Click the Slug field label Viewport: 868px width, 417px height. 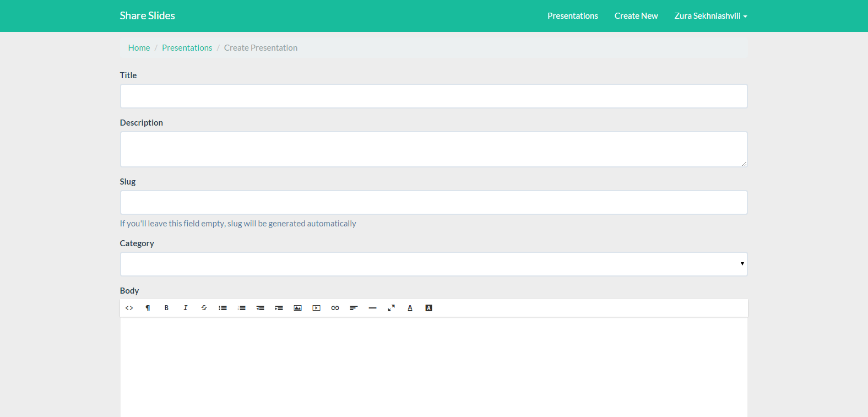128,182
